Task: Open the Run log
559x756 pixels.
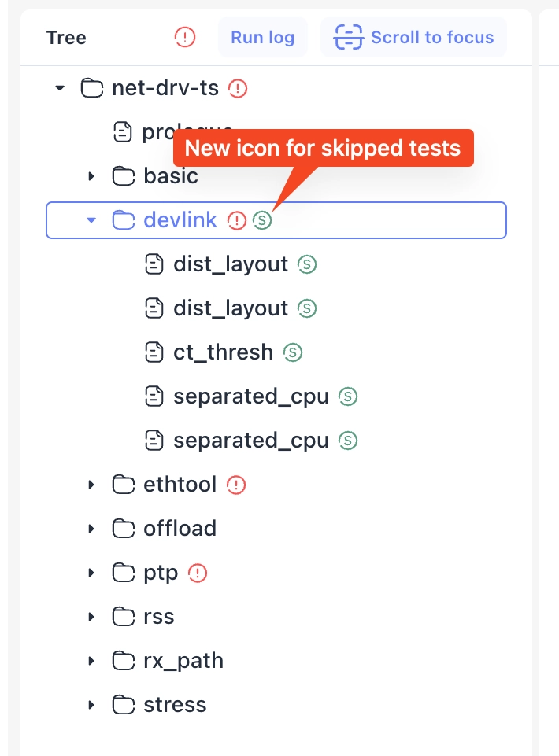Action: coord(262,37)
